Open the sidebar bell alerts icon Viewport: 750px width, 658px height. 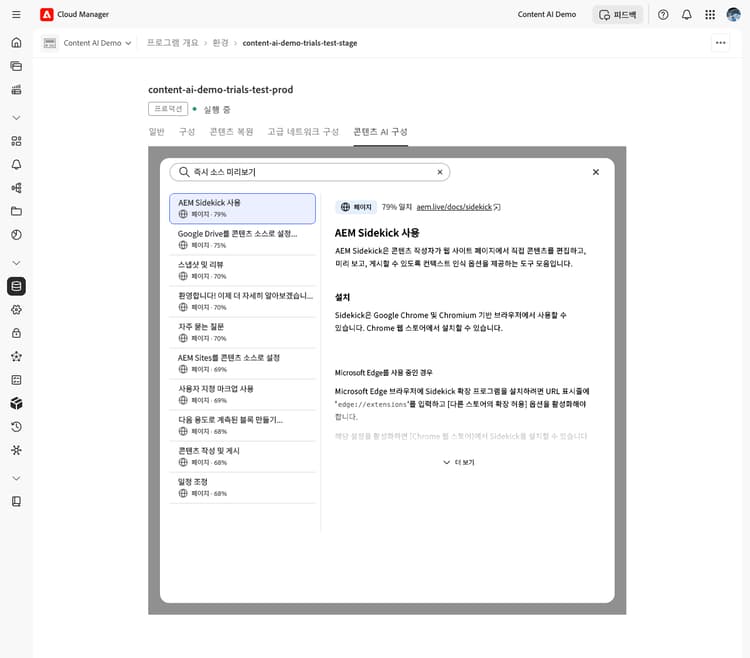16,164
